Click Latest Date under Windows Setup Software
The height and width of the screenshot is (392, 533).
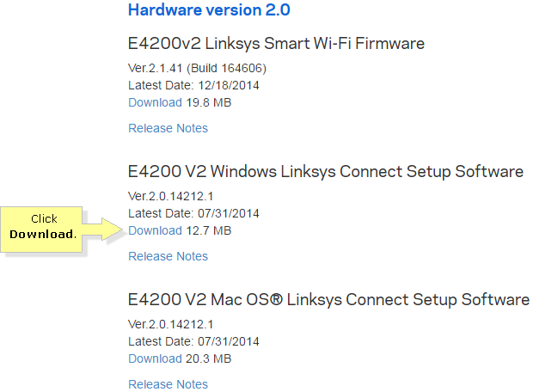click(x=193, y=213)
